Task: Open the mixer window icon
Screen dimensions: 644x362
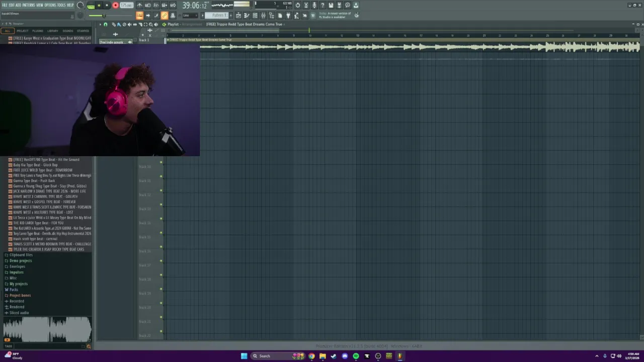Action: click(263, 16)
